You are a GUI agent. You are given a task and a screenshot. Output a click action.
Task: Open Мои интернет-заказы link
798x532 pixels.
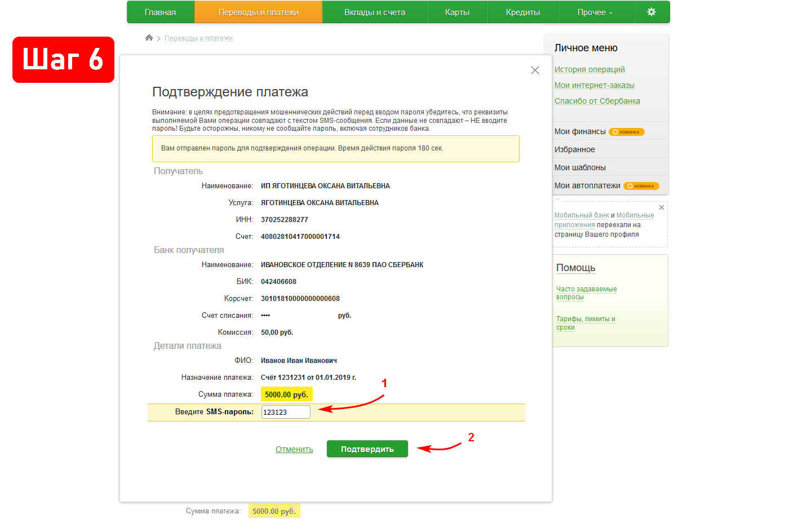pos(594,85)
